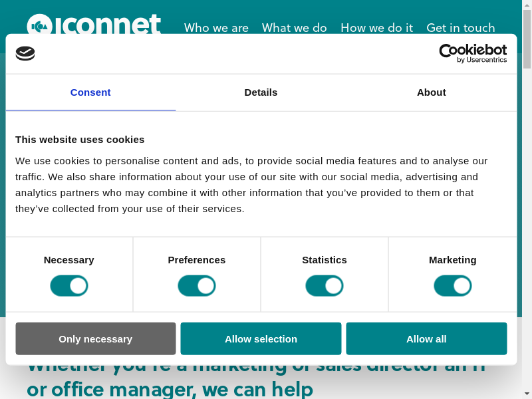Switch to the Details tab
Viewport: 532px width, 399px height.
coord(261,92)
